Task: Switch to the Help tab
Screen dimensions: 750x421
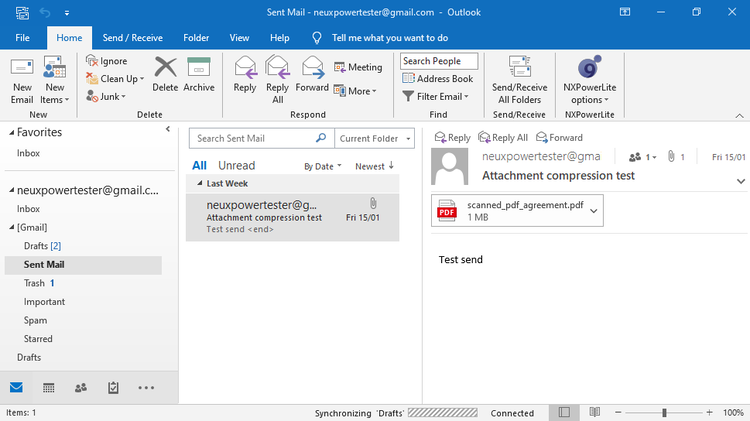Action: click(x=279, y=38)
